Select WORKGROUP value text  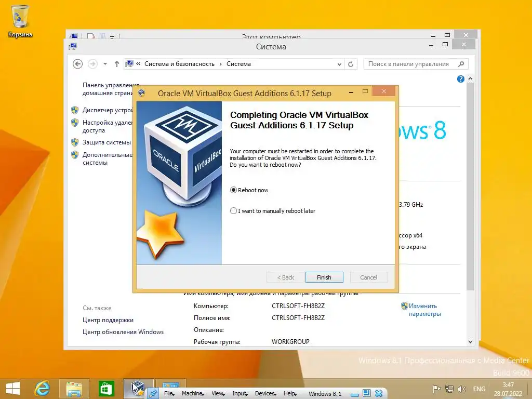pyautogui.click(x=290, y=342)
